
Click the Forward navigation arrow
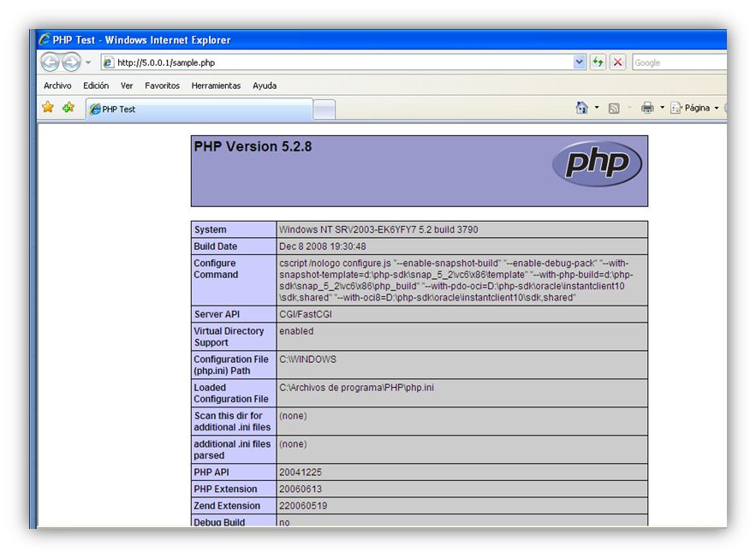(x=71, y=62)
